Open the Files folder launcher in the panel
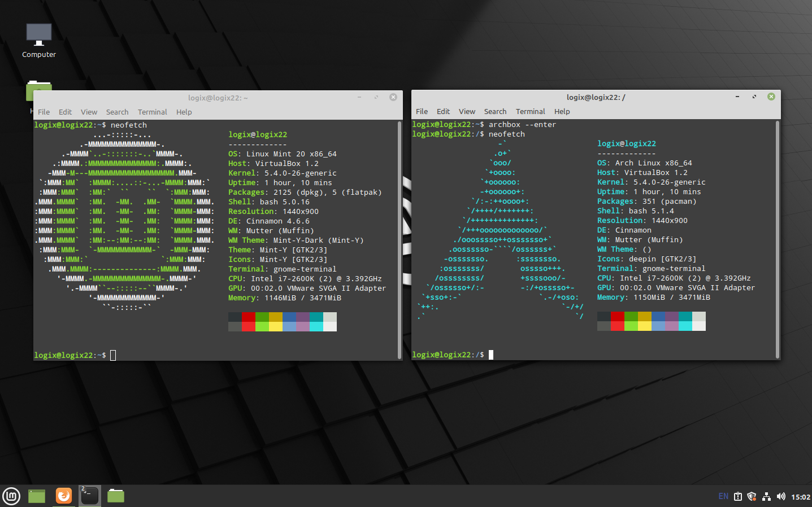812x507 pixels. tap(116, 496)
